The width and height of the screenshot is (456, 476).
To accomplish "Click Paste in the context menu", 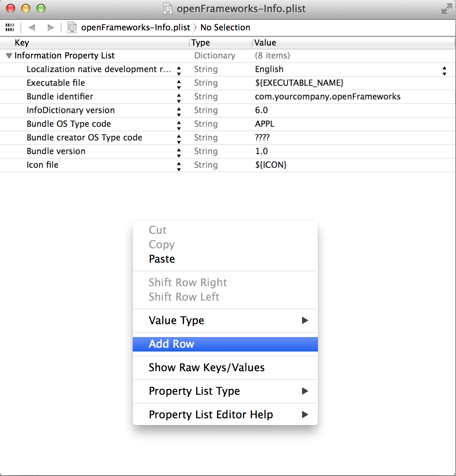I will (x=162, y=259).
